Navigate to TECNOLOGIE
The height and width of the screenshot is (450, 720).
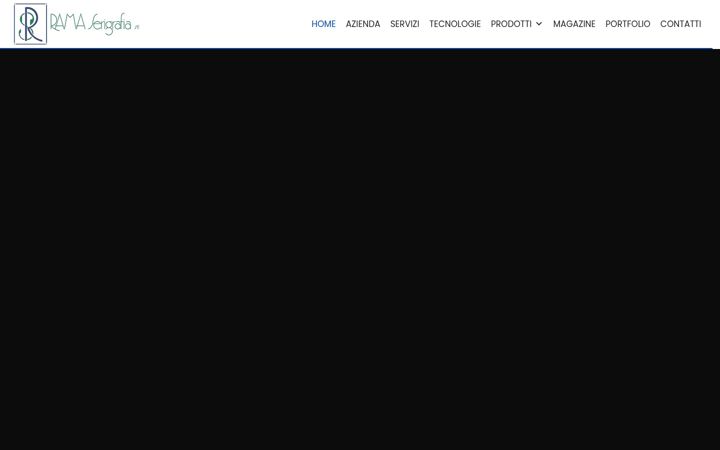coord(455,24)
